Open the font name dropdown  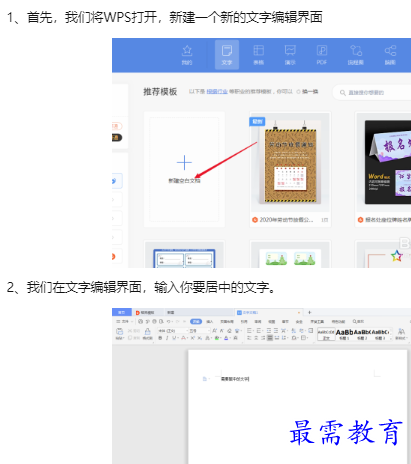(172, 331)
